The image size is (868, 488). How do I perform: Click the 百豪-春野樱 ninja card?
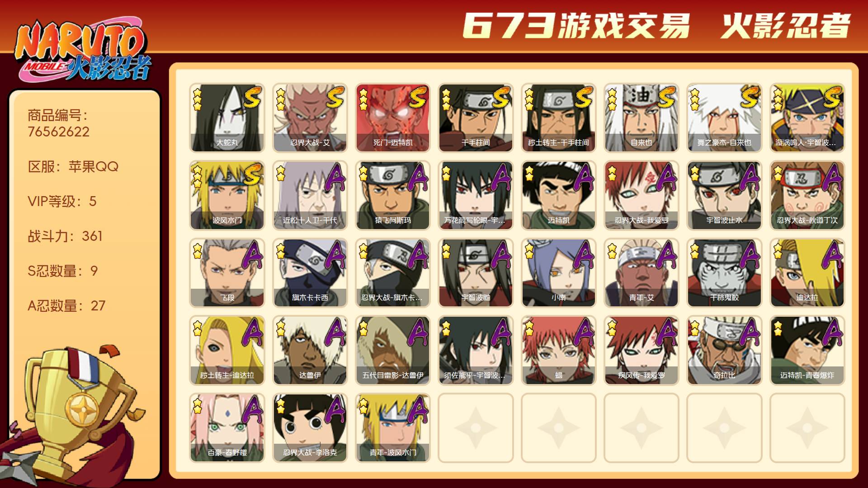(x=227, y=428)
